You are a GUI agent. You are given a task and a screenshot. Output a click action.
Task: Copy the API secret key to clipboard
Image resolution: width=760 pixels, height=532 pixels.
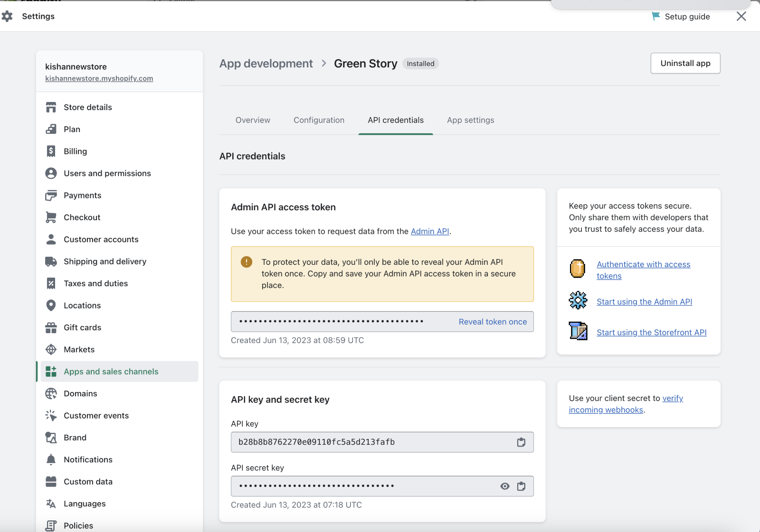click(521, 486)
